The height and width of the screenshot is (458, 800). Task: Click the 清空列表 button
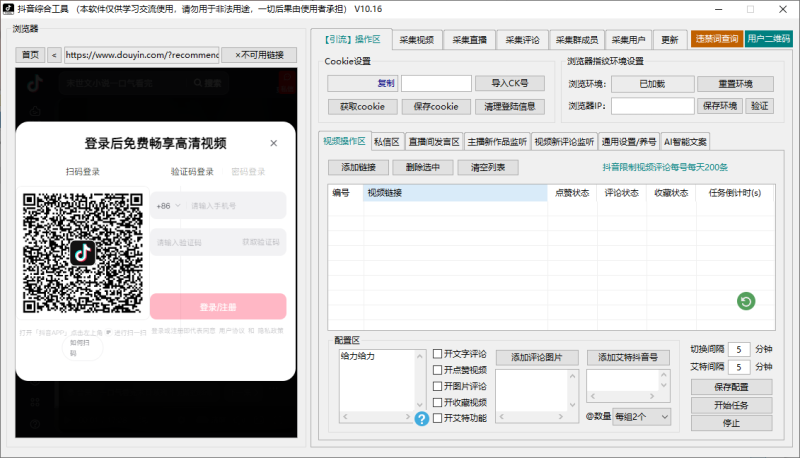pyautogui.click(x=488, y=167)
